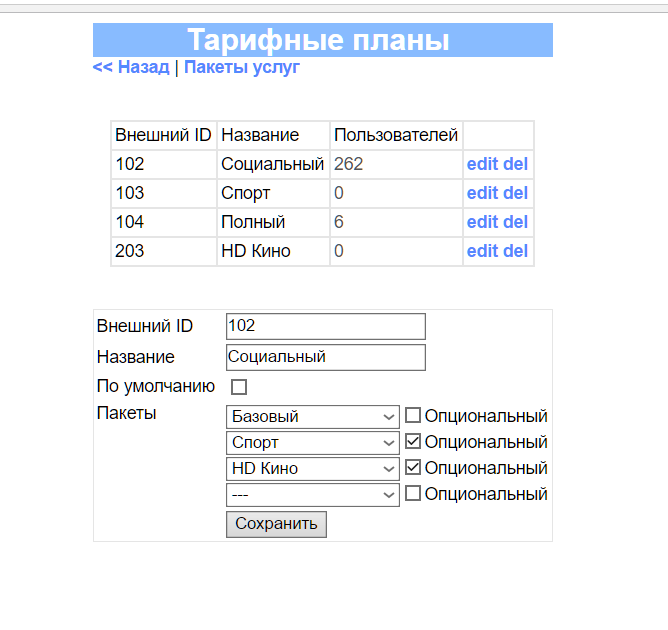The height and width of the screenshot is (630, 668).
Task: Delete the Полный tariff plan
Action: tap(516, 222)
